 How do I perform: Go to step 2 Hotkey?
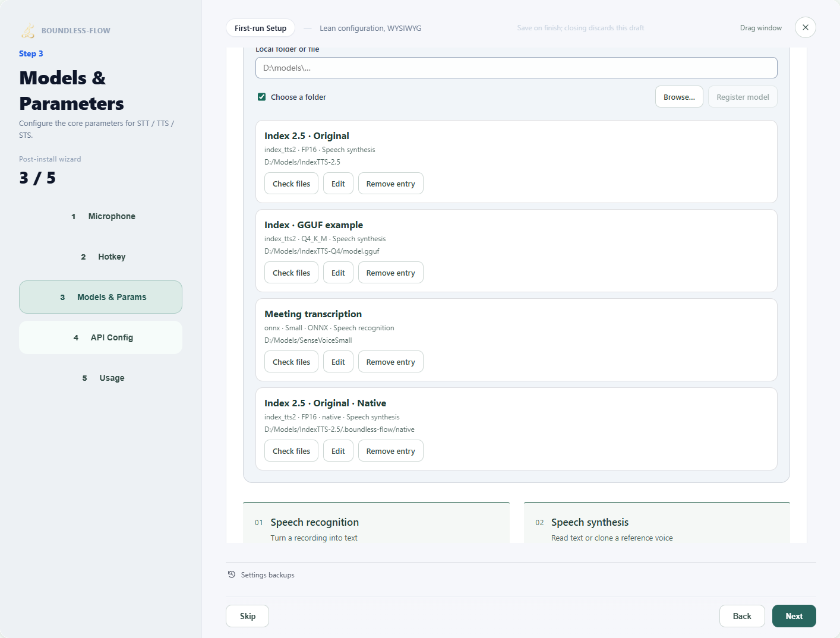100,257
